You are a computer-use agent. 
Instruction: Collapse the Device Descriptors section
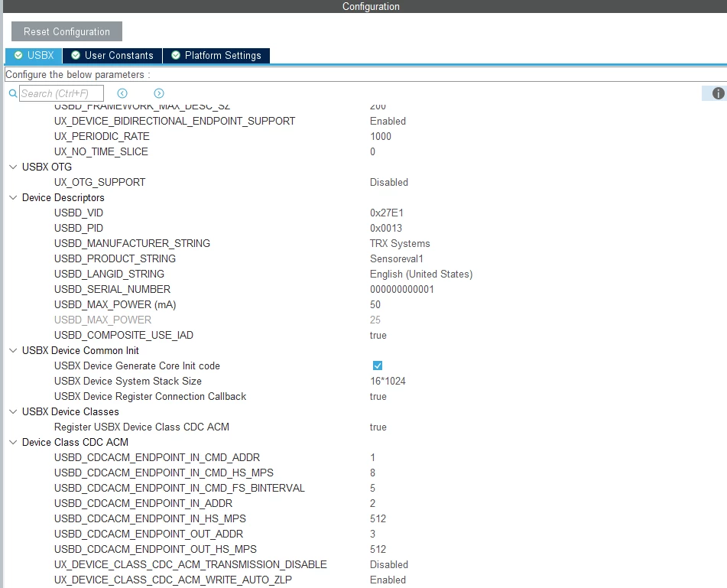[13, 197]
